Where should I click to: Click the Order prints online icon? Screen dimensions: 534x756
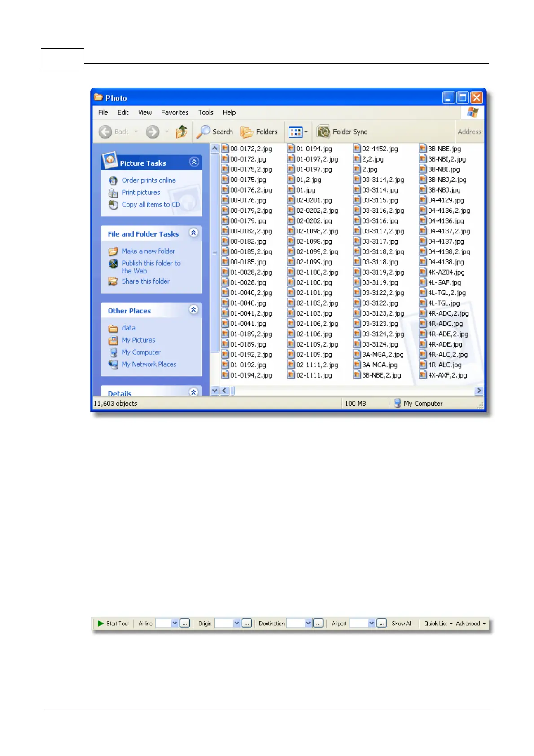click(114, 180)
